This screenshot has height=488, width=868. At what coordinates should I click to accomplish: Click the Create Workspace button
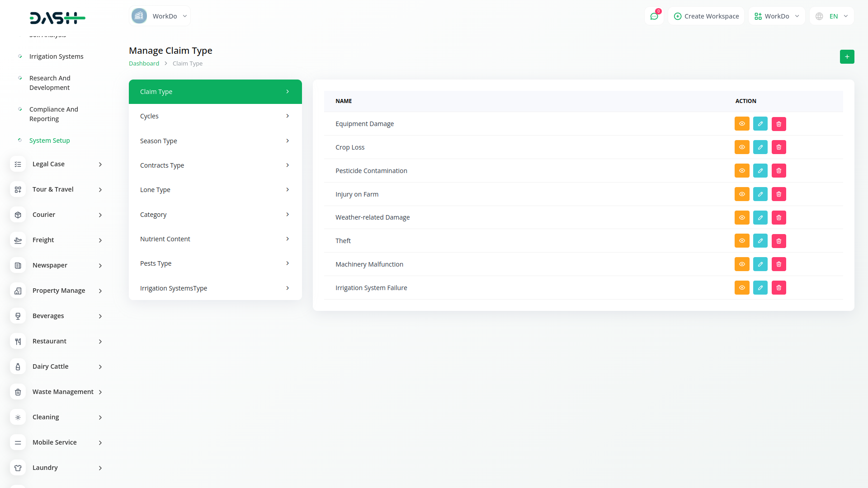click(x=706, y=16)
